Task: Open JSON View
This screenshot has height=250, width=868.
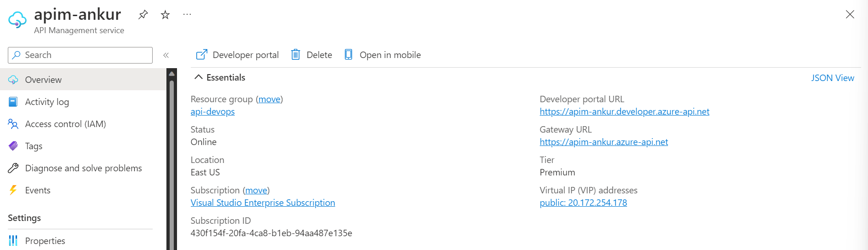Action: 833,78
